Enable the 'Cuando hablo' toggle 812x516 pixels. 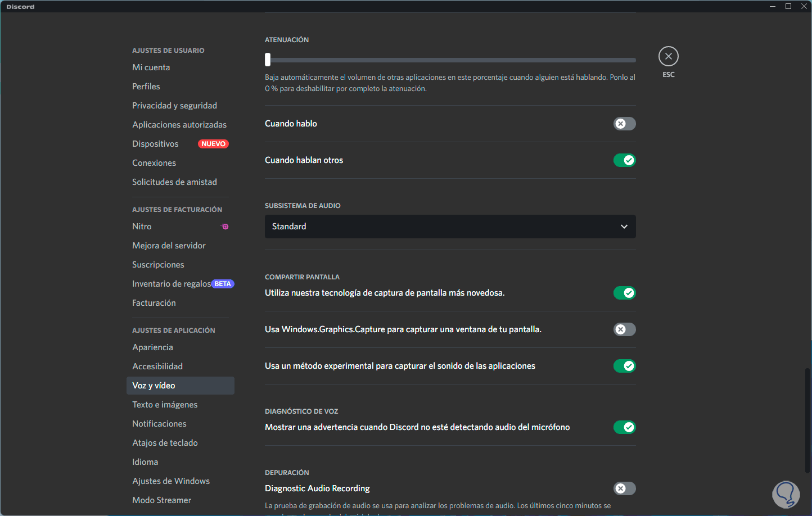coord(624,124)
